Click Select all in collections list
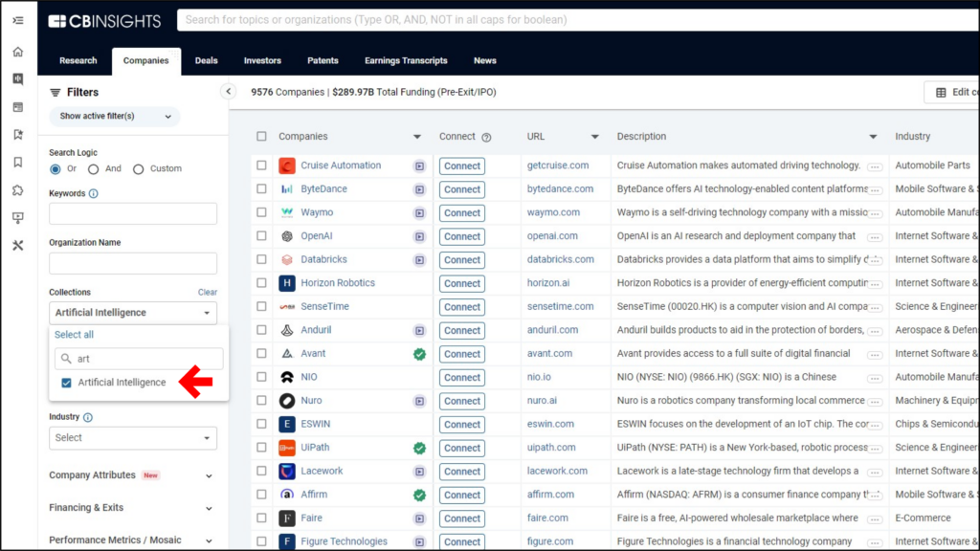The image size is (980, 551). 74,335
